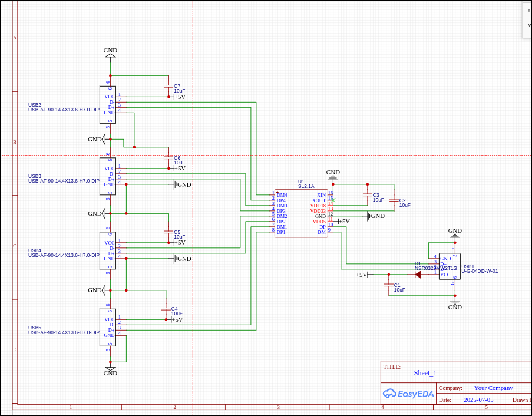Click the no-connect X marker on XOUT pin
Screen dimensions: 532x416
click(x=333, y=200)
